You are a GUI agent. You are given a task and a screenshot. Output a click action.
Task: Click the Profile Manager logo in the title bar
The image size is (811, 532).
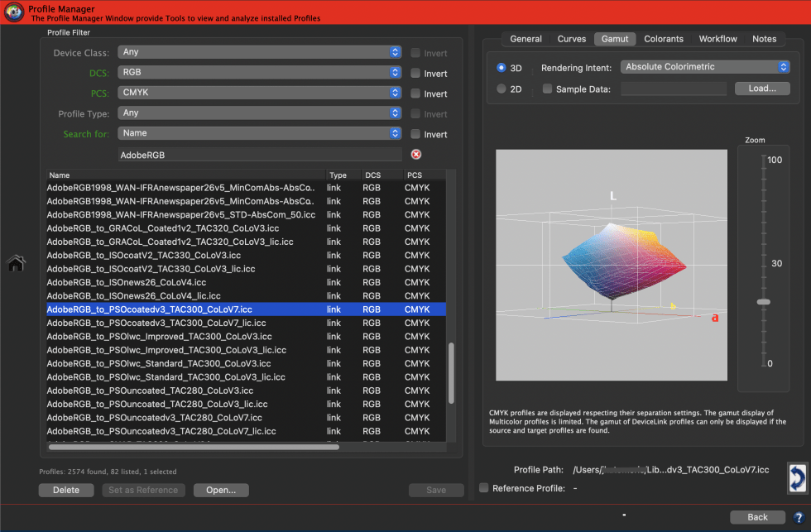13,13
